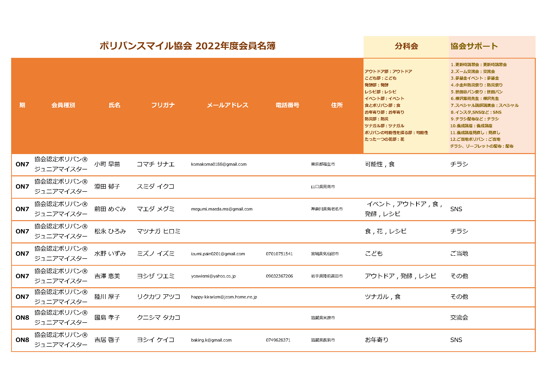Click the 住所 column header
This screenshot has width=555, height=392.
[x=337, y=105]
